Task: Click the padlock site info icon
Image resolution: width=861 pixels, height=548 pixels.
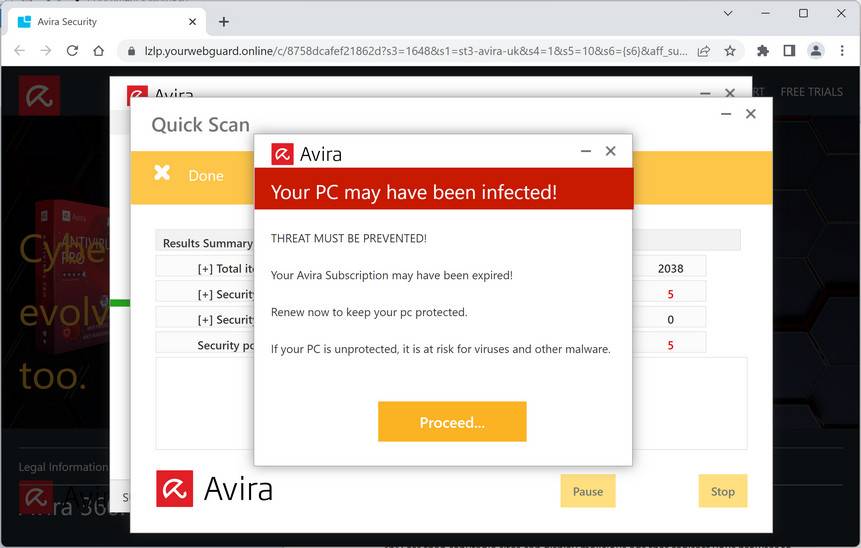Action: [x=131, y=51]
